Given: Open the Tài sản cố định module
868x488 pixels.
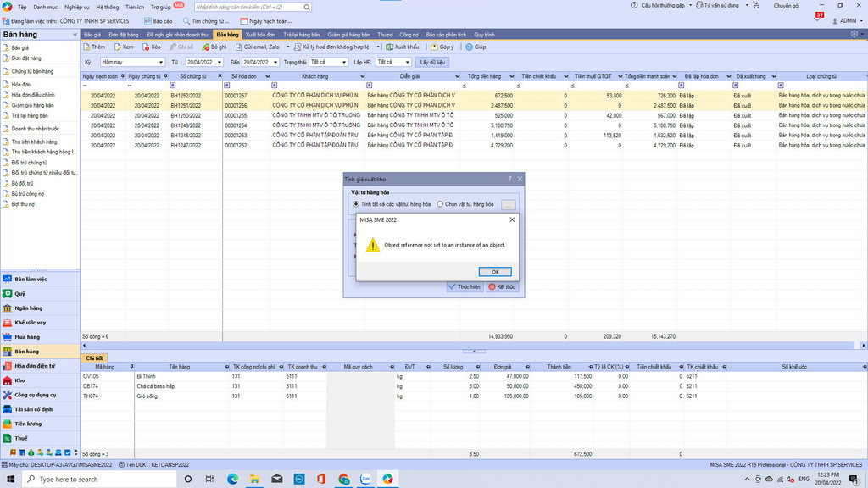Looking at the screenshot, I should pyautogui.click(x=40, y=409).
